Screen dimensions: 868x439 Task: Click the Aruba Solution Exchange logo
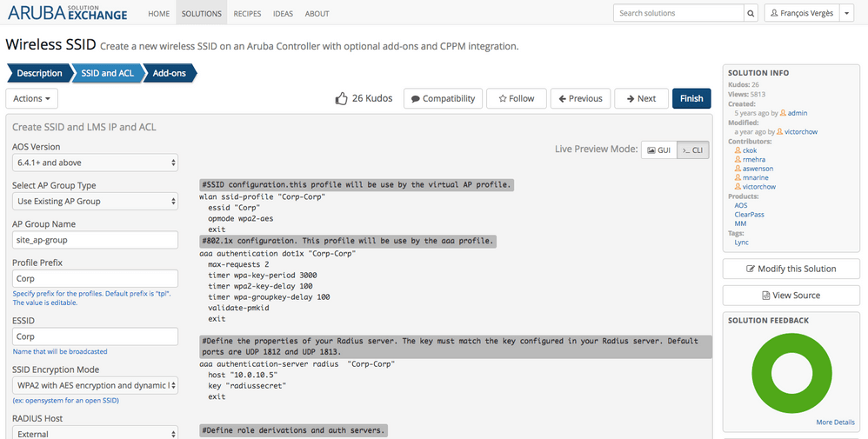point(68,14)
